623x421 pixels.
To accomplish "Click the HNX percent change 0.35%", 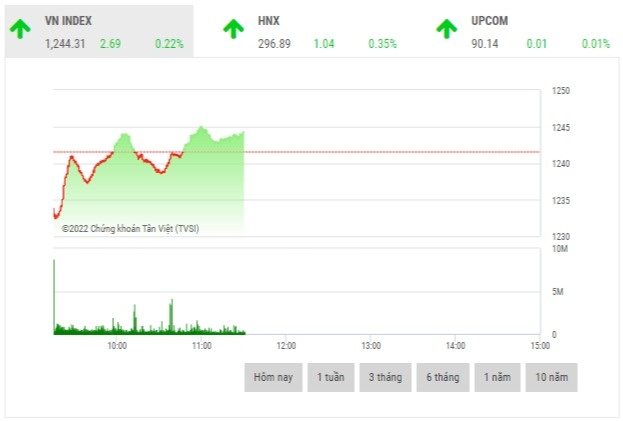I will 381,44.
